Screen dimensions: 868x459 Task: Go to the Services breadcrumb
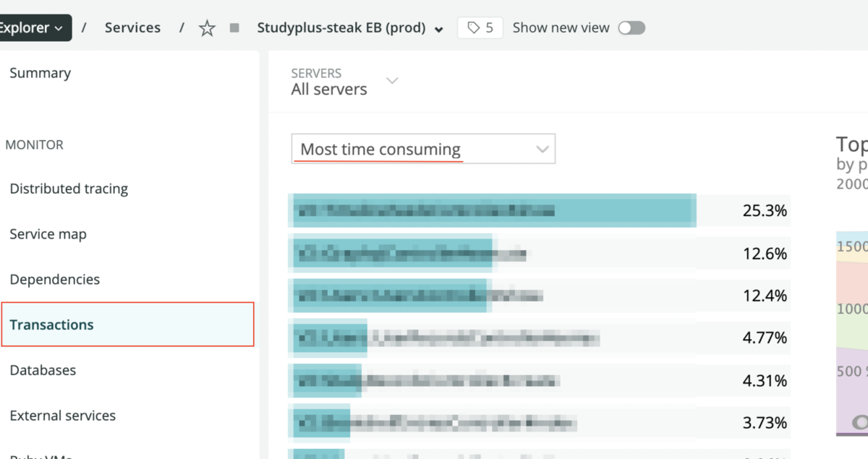132,27
